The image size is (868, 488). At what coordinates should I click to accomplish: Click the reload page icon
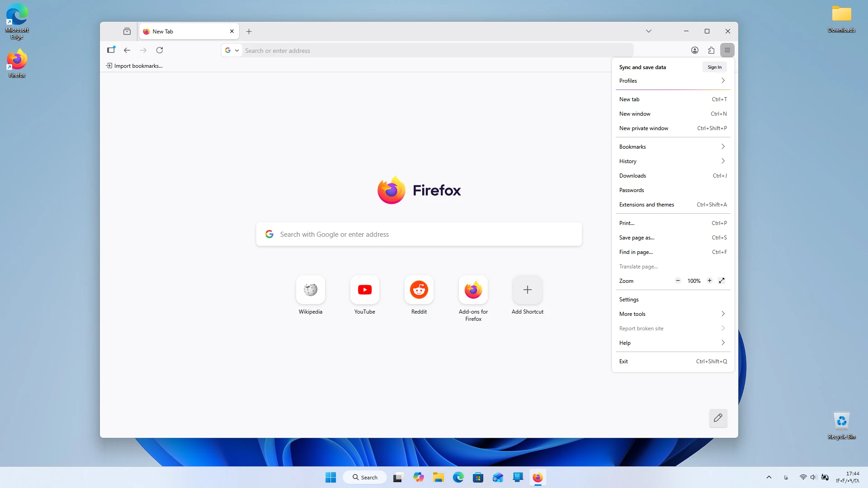pyautogui.click(x=160, y=50)
